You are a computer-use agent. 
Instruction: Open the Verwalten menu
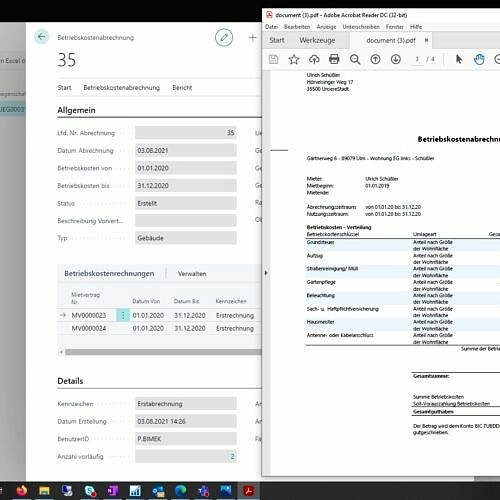(x=192, y=274)
